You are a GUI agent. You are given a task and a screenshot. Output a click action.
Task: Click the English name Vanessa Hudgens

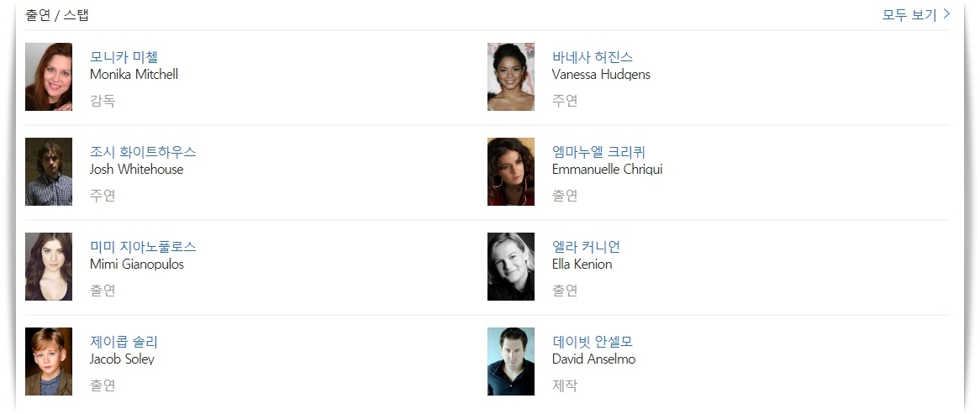(x=601, y=74)
